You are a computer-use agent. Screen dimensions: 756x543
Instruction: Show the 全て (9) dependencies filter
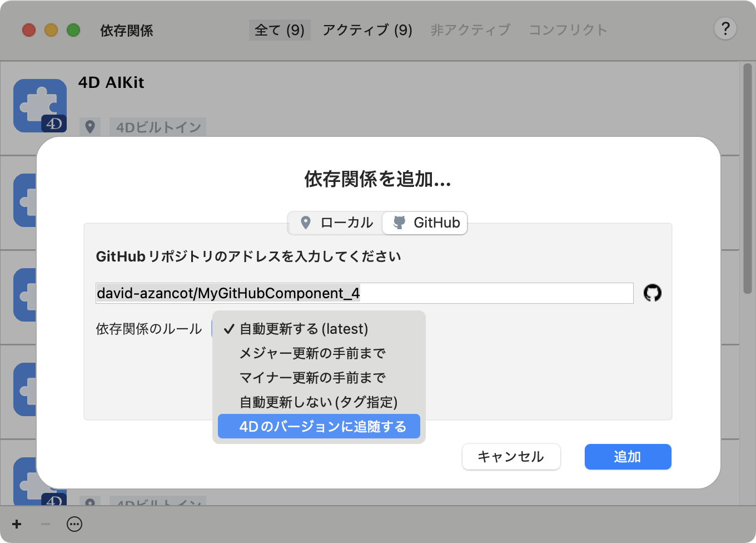pyautogui.click(x=279, y=30)
